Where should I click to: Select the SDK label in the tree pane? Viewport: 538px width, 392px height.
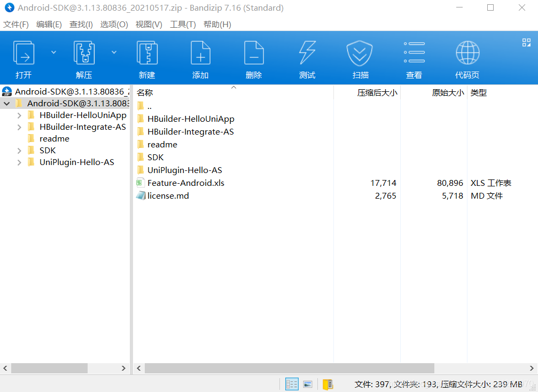[48, 150]
